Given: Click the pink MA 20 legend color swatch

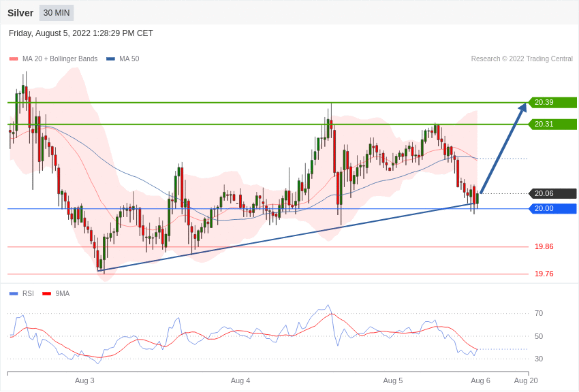Looking at the screenshot, I should coord(14,59).
